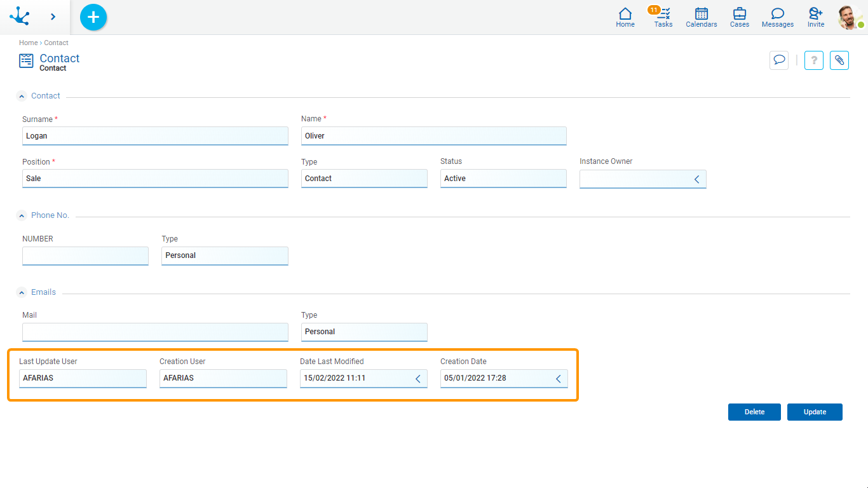Collapse the Phone No. section
Image resolution: width=868 pixels, height=488 pixels.
point(22,216)
